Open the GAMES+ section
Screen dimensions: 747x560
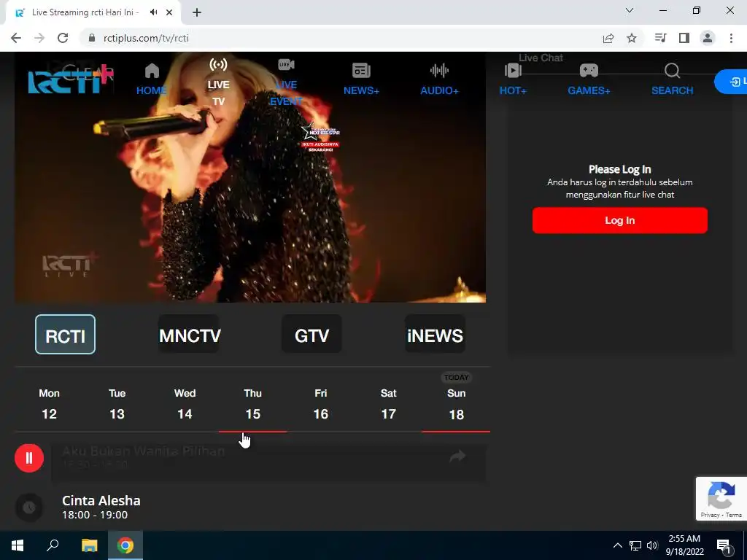589,79
